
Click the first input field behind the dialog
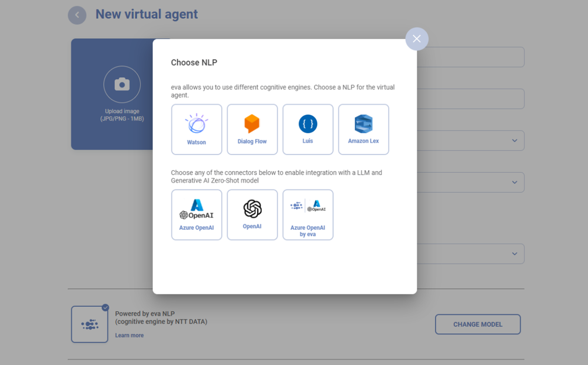tap(470, 57)
